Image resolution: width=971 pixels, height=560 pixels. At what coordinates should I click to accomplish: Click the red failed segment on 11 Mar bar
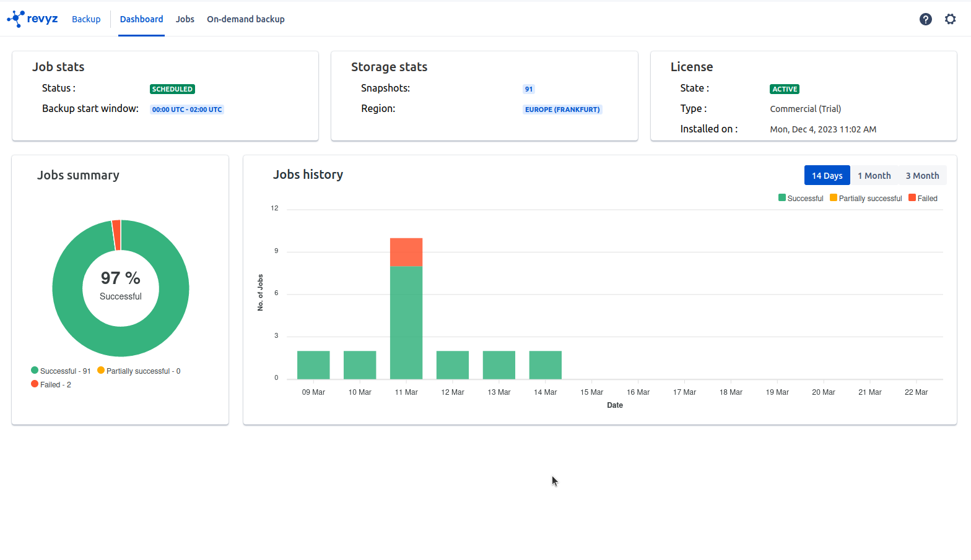click(x=406, y=252)
